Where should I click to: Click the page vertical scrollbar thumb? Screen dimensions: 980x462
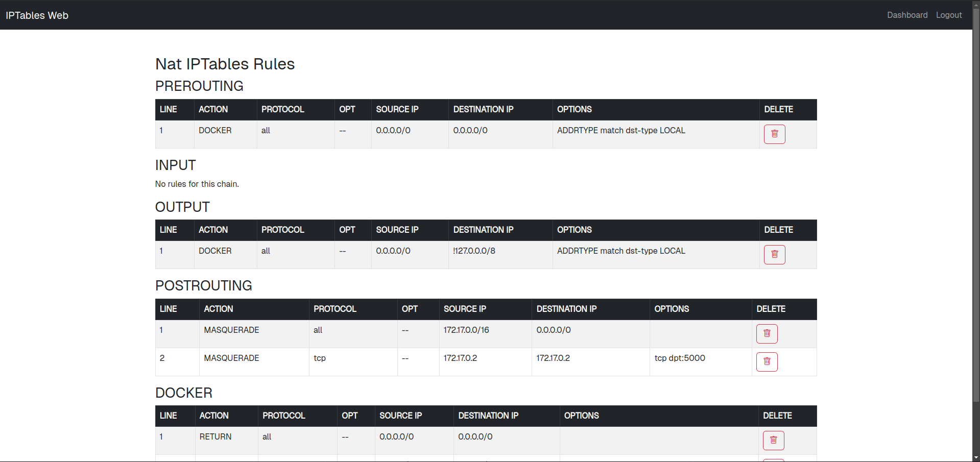[976, 204]
